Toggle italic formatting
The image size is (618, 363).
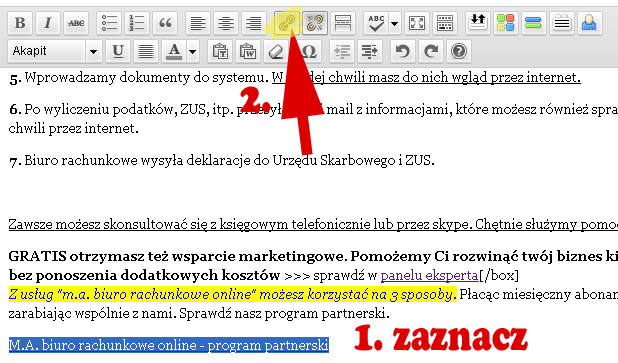click(48, 23)
